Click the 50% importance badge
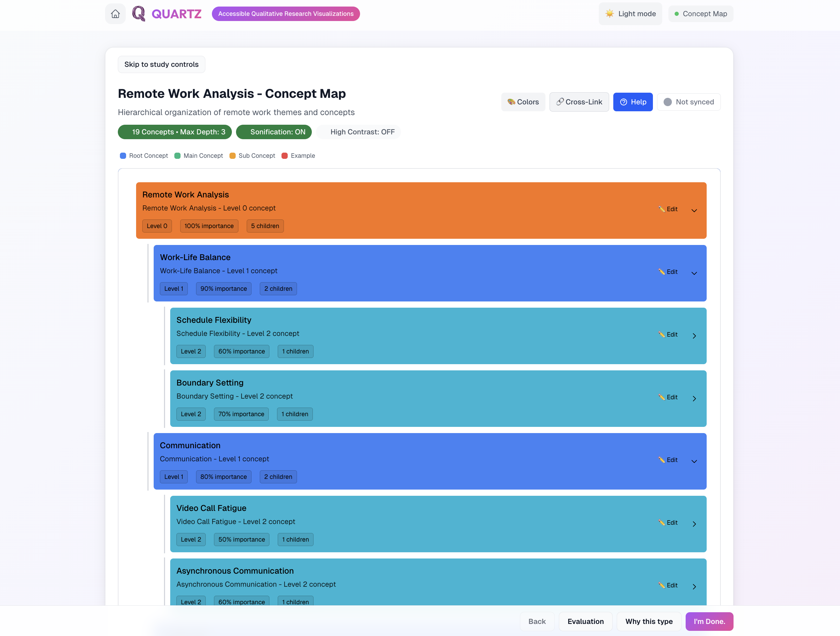The height and width of the screenshot is (636, 840). click(x=242, y=539)
